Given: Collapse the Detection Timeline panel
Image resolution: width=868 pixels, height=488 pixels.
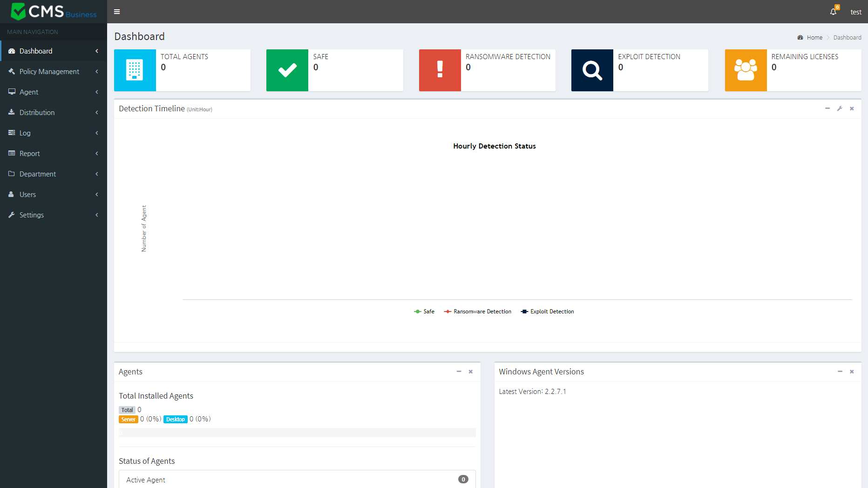Looking at the screenshot, I should [827, 108].
